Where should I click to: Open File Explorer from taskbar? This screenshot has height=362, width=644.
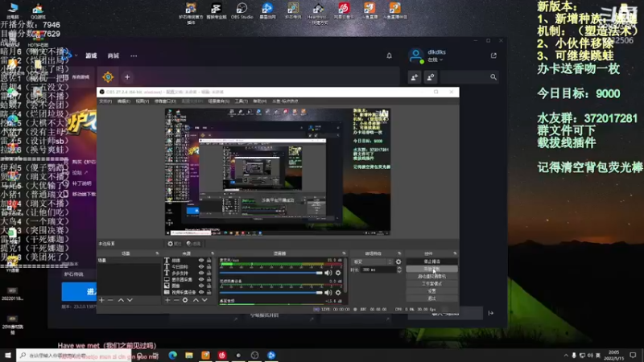click(x=189, y=355)
